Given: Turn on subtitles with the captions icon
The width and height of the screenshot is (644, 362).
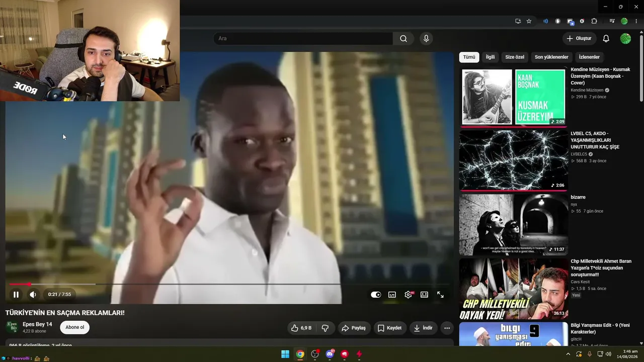Looking at the screenshot, I should click(x=392, y=295).
